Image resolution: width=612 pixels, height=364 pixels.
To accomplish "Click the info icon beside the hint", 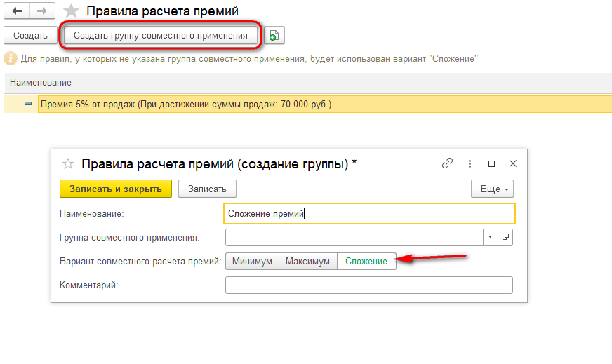I will 11,58.
